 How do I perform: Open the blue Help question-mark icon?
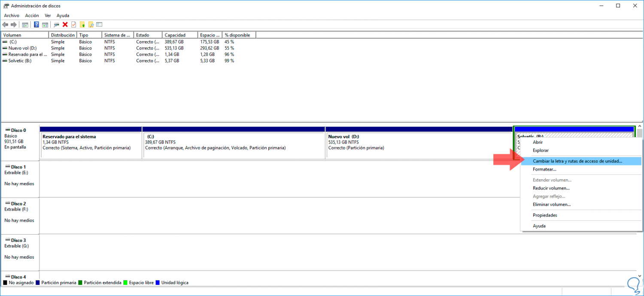(36, 24)
